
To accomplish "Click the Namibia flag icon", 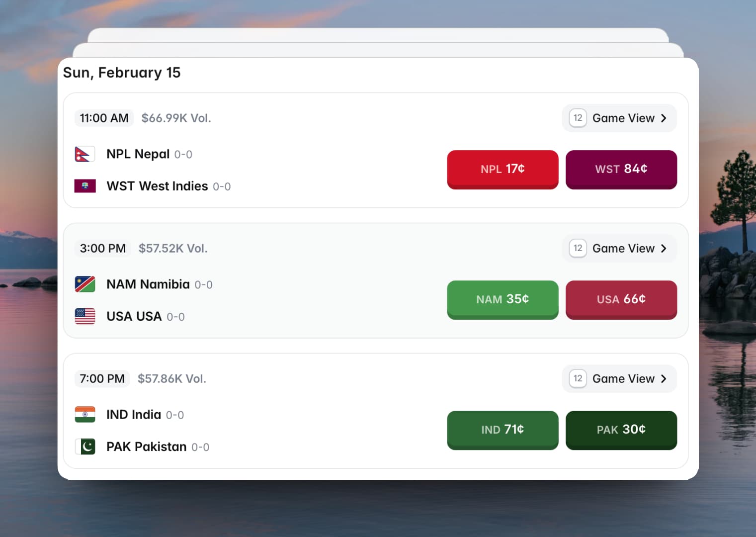I will coord(85,284).
